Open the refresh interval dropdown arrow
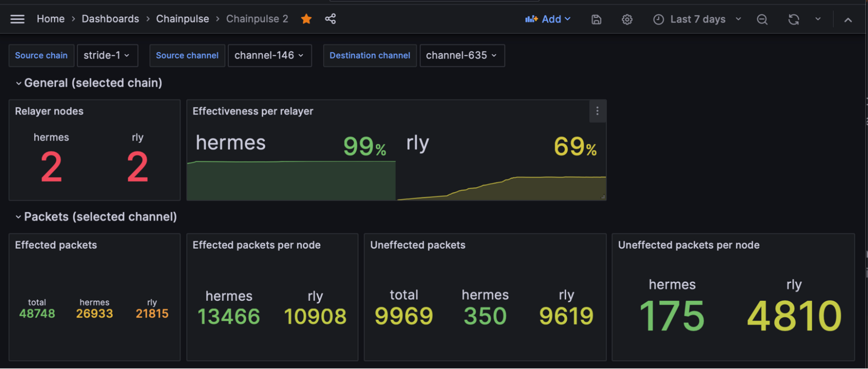 coord(818,19)
